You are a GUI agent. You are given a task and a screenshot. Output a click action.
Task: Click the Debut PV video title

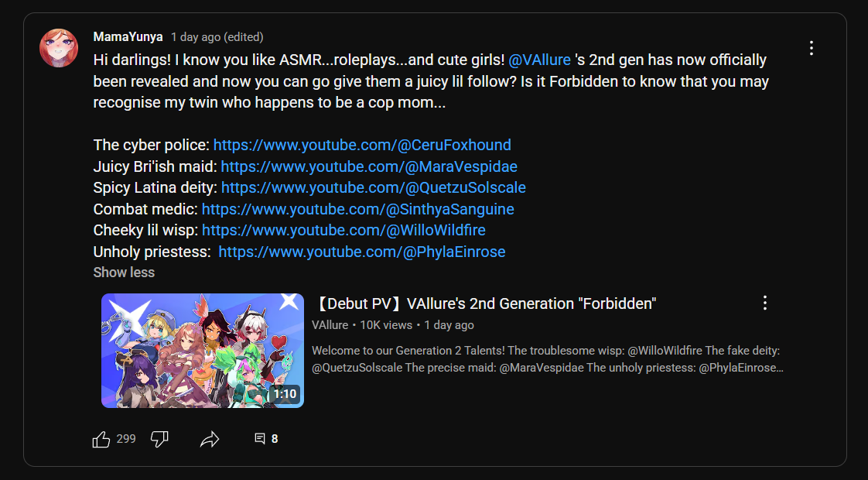point(486,303)
